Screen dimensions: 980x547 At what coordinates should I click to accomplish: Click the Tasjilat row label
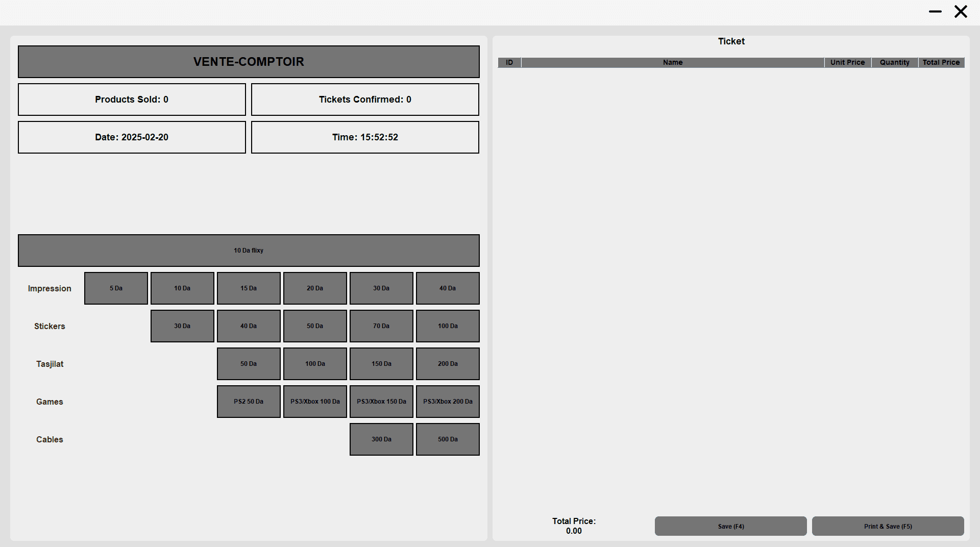pos(50,364)
